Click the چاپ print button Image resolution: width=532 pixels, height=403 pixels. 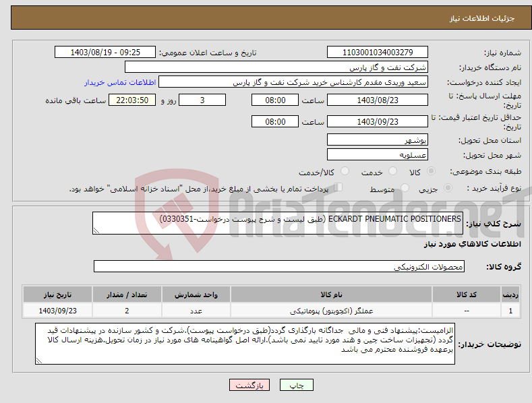(x=297, y=385)
